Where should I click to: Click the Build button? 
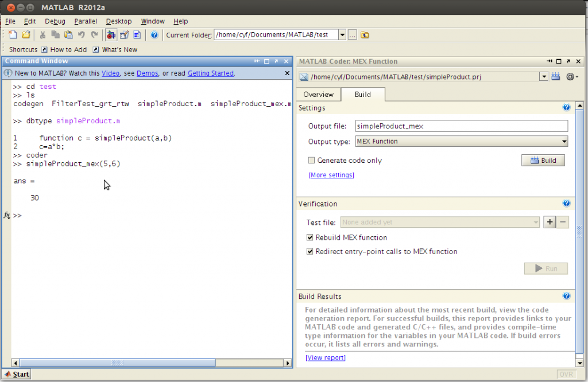pyautogui.click(x=543, y=160)
